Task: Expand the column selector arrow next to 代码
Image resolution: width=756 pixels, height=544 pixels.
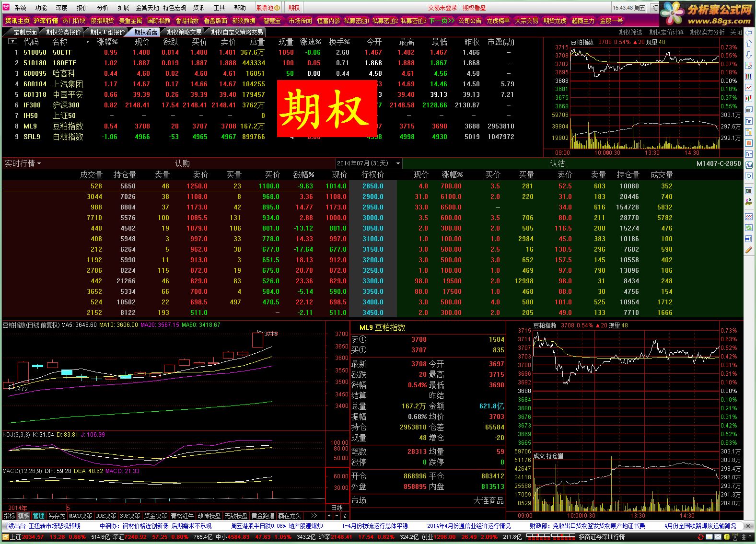Action: (x=13, y=42)
